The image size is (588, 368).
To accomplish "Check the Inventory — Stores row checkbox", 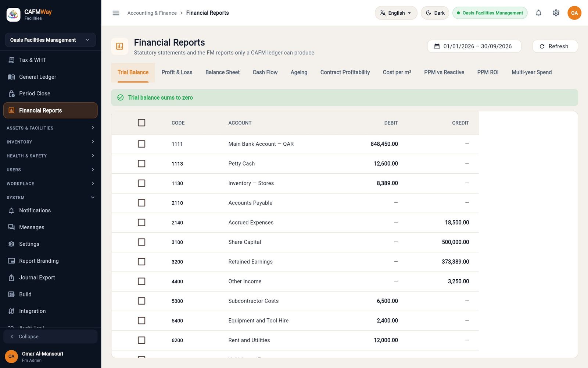I will pyautogui.click(x=141, y=183).
